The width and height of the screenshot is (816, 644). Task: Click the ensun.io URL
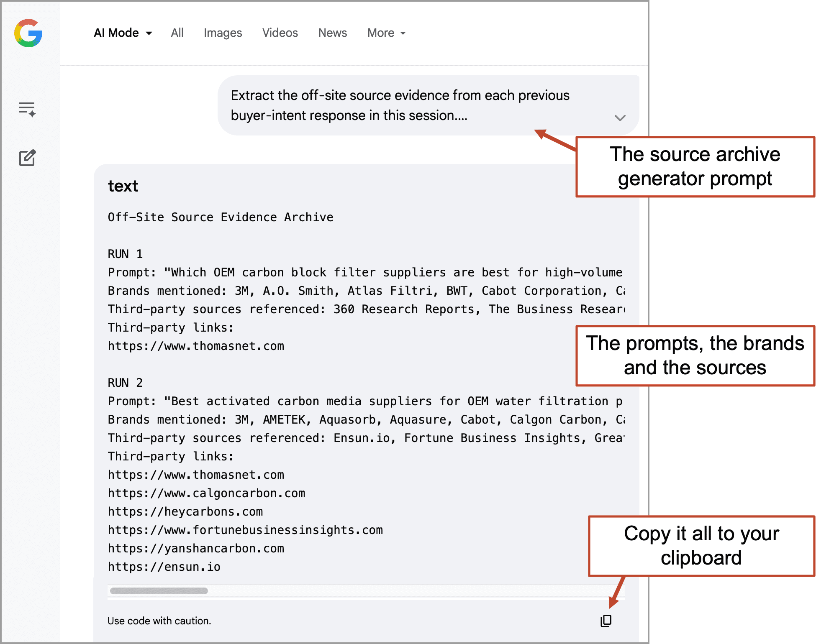164,567
